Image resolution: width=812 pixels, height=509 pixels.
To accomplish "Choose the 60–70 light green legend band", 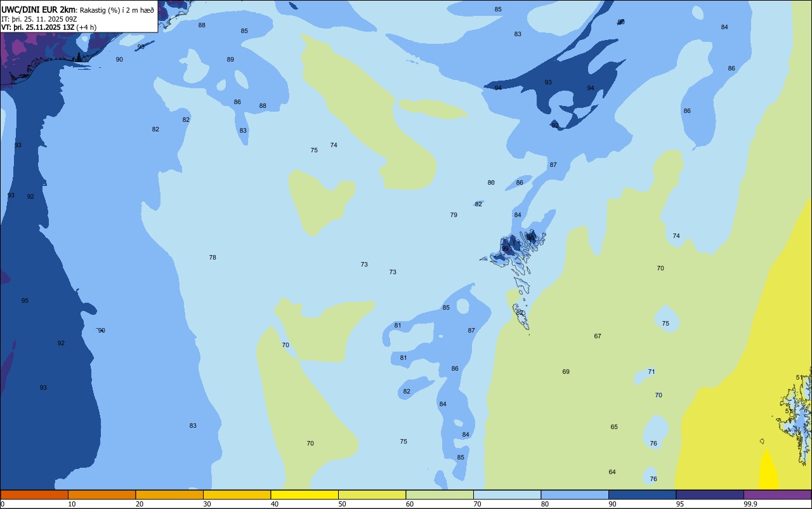I will coord(440,494).
